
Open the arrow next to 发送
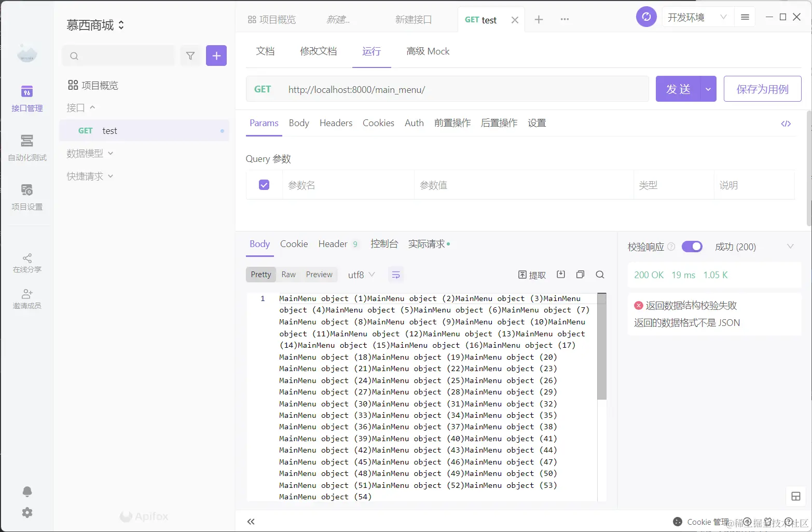coord(708,89)
